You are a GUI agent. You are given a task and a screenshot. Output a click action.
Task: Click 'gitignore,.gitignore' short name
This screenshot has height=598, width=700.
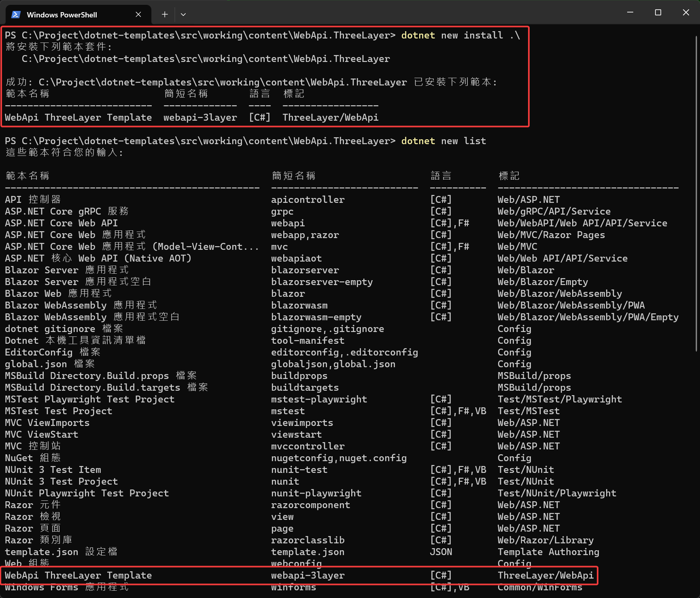[328, 329]
